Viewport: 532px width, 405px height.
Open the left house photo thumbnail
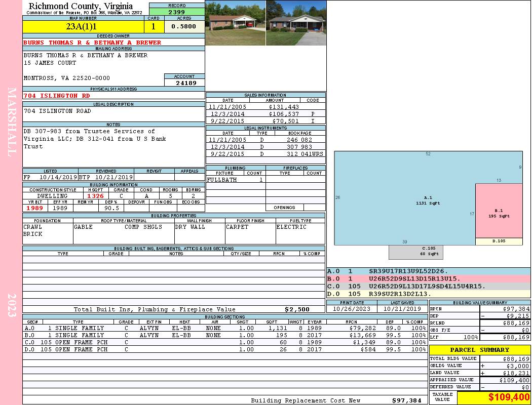click(236, 23)
